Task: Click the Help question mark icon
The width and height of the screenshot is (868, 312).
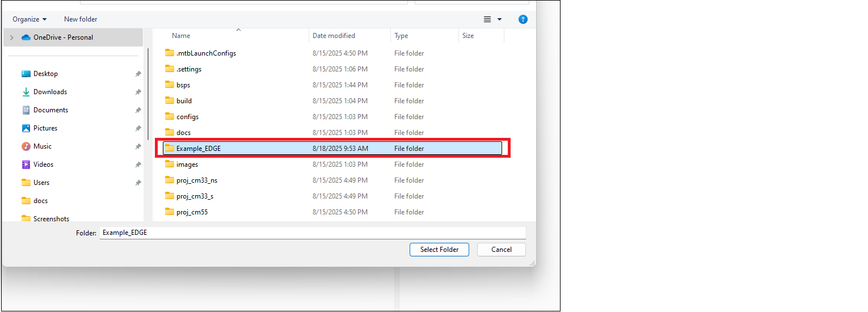Action: [523, 19]
